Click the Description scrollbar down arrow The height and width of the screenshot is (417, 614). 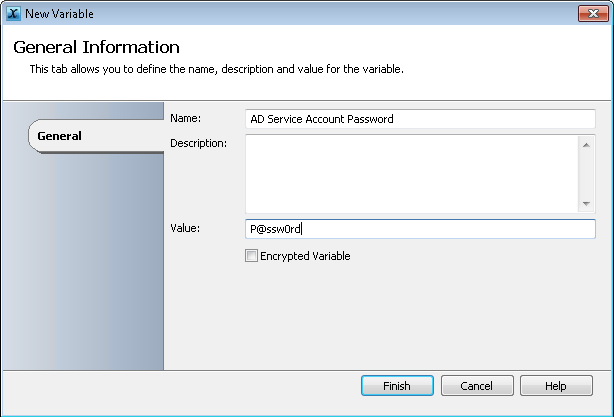[x=586, y=203]
